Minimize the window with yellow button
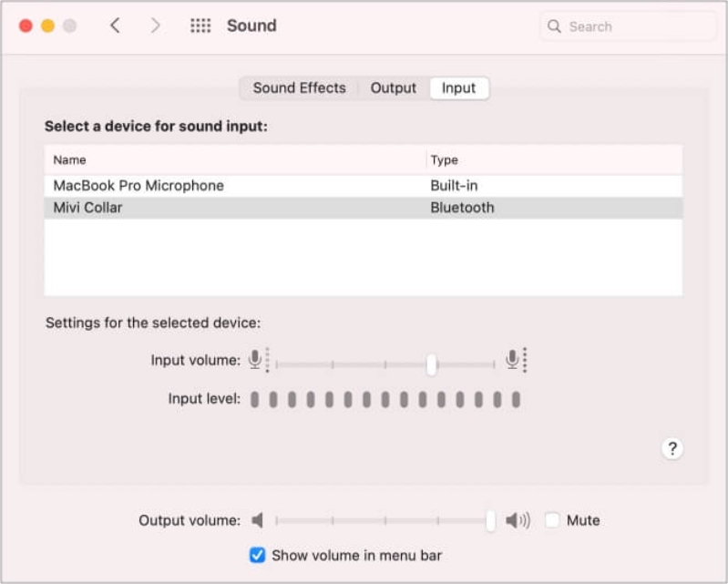 click(47, 26)
